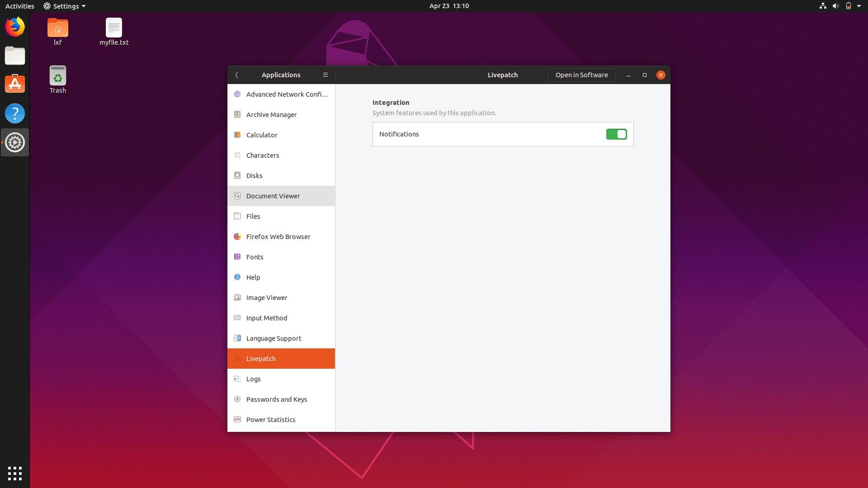
Task: Click the Calculator sidebar icon
Action: pyautogui.click(x=237, y=135)
